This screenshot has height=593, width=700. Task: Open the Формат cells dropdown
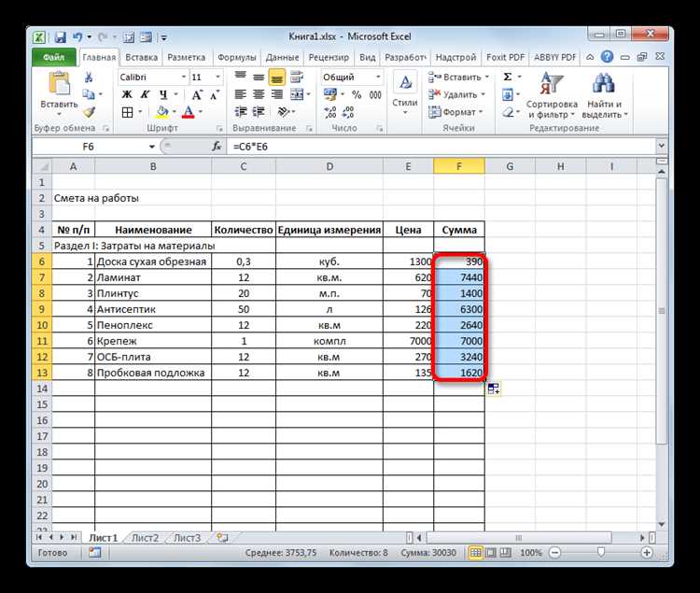pos(455,112)
